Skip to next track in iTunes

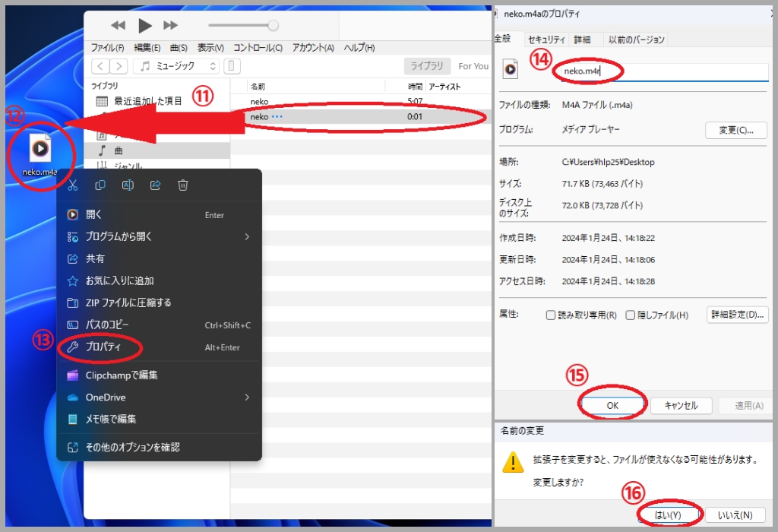tap(170, 25)
